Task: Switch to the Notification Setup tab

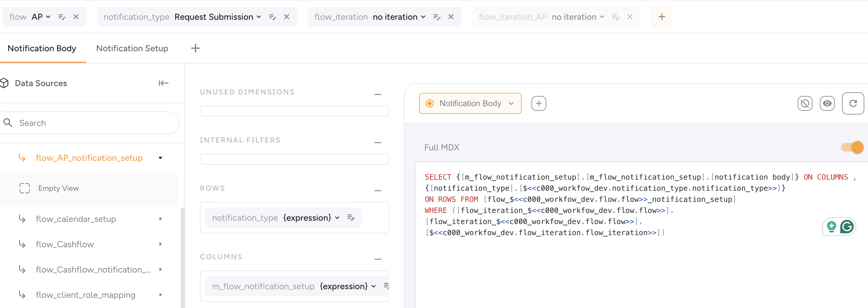Action: click(132, 48)
